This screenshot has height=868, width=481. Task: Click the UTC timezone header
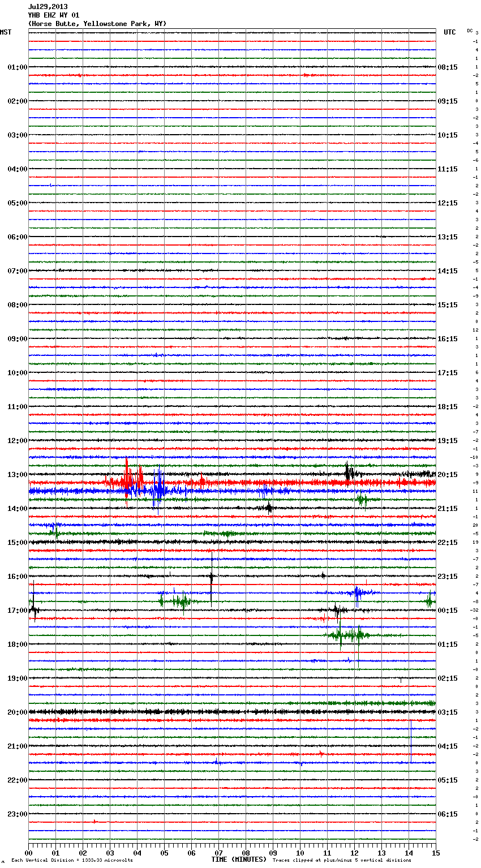click(x=449, y=32)
